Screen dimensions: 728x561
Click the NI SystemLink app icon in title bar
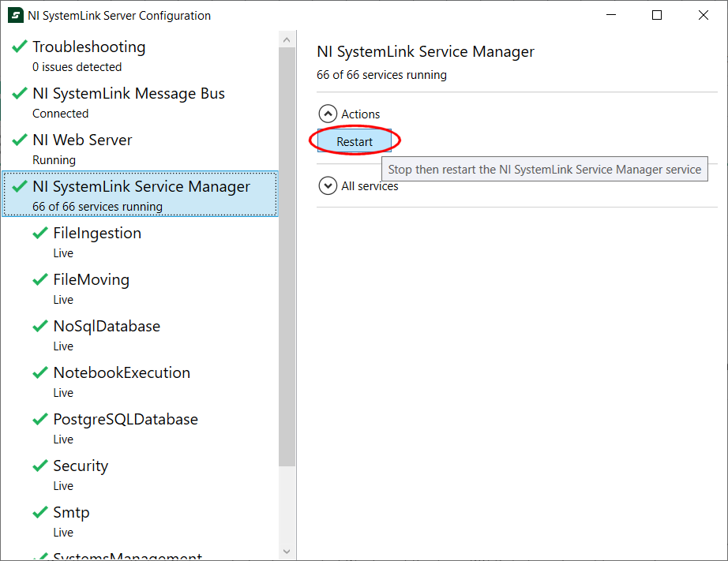[16, 15]
